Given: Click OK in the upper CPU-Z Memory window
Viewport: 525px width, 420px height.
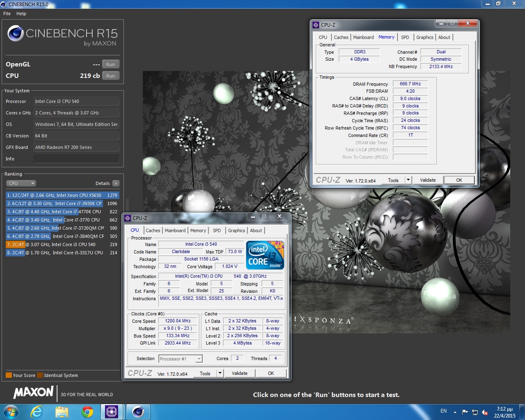Looking at the screenshot, I should pyautogui.click(x=459, y=180).
